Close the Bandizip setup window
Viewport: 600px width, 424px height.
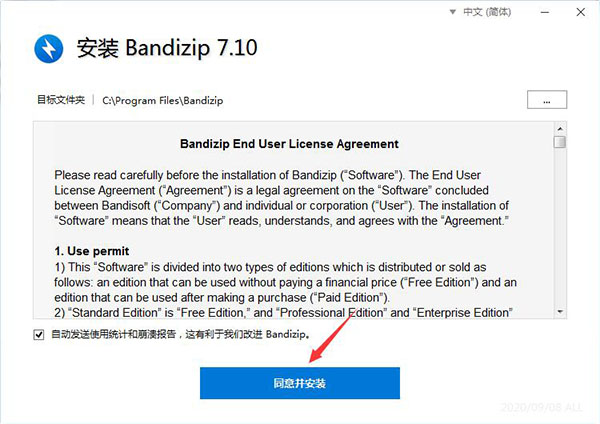click(x=580, y=12)
